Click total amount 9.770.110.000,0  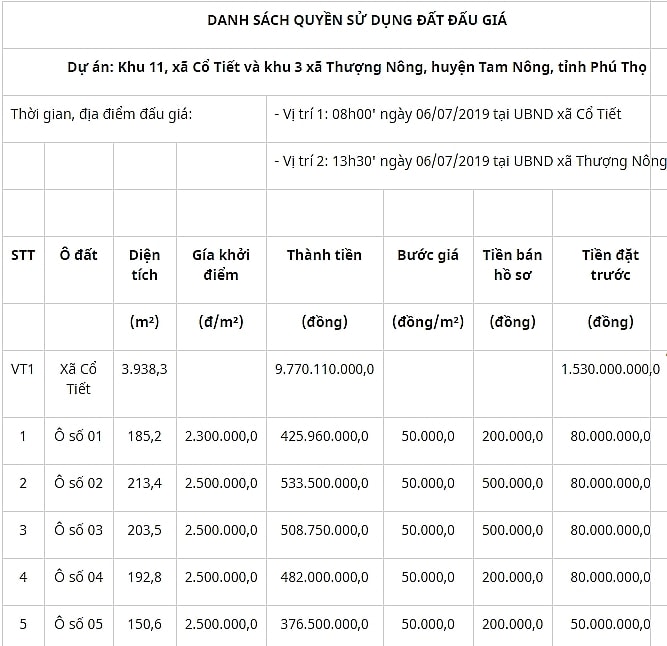pyautogui.click(x=325, y=369)
